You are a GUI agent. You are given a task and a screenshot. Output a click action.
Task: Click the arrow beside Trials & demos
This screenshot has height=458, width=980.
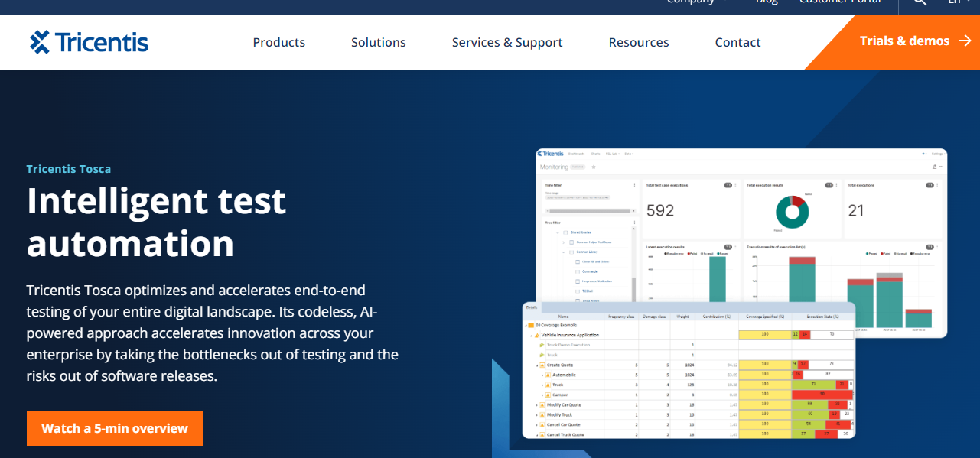tap(965, 41)
